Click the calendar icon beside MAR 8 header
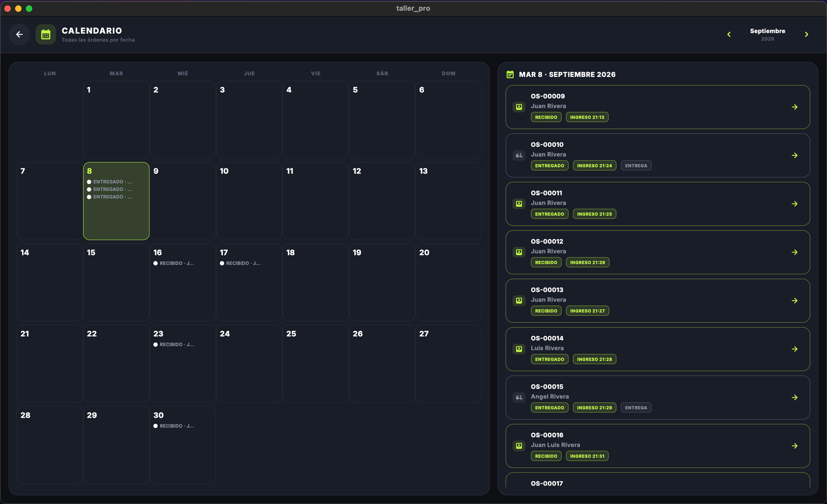The height and width of the screenshot is (504, 827). [510, 74]
